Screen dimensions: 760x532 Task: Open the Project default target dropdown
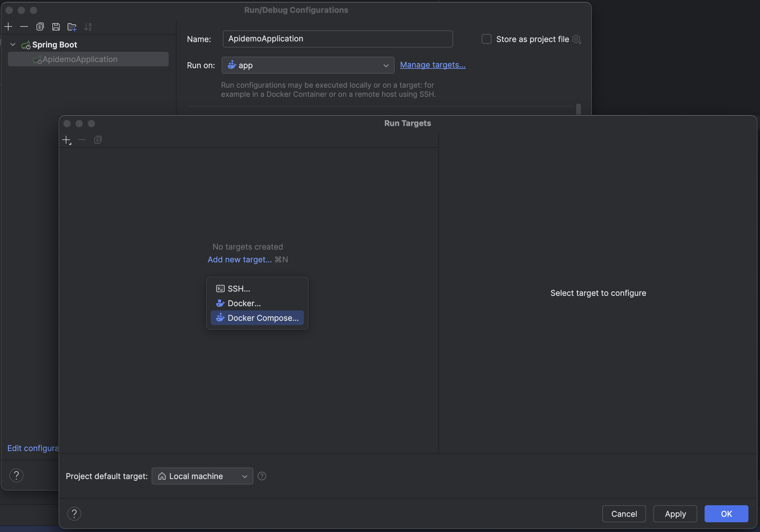coord(202,476)
